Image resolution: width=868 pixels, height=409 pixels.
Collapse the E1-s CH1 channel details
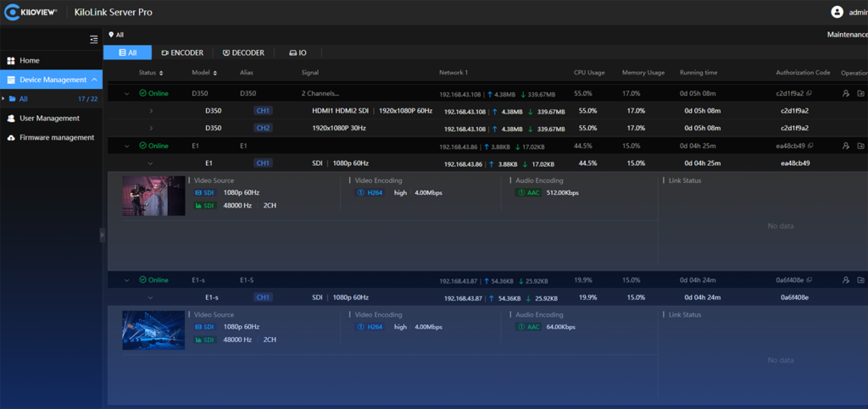(151, 297)
